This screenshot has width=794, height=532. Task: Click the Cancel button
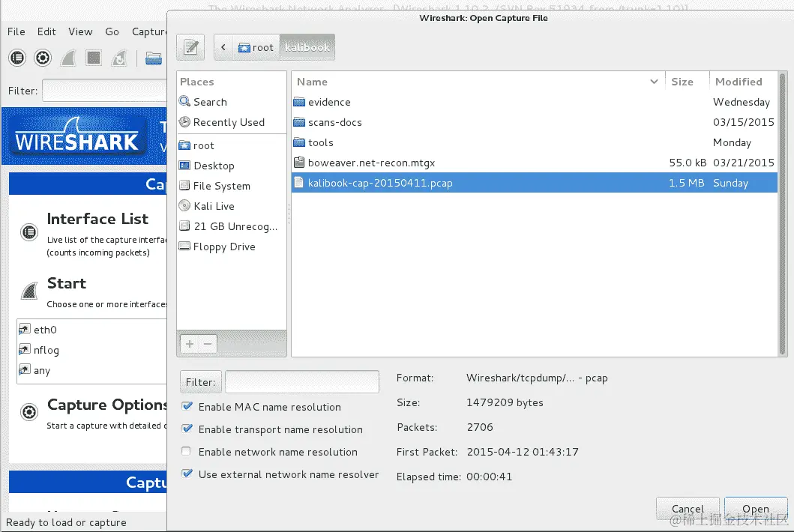point(688,509)
